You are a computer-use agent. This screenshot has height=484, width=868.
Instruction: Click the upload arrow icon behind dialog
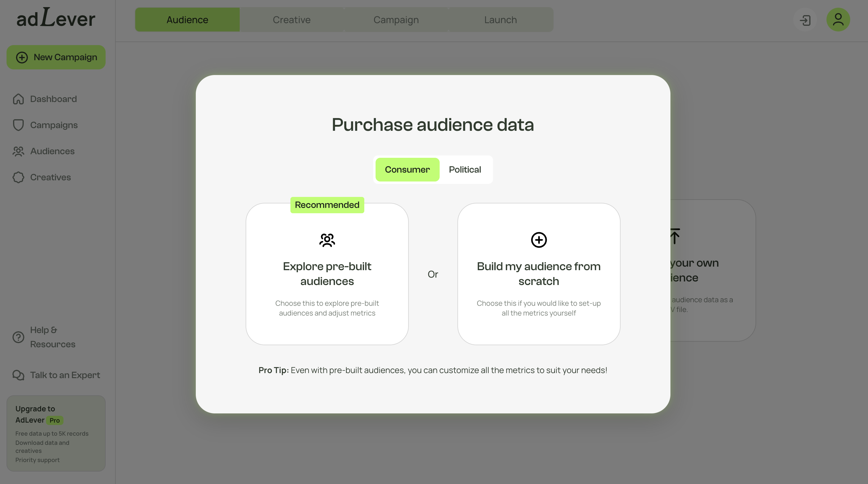tap(675, 236)
